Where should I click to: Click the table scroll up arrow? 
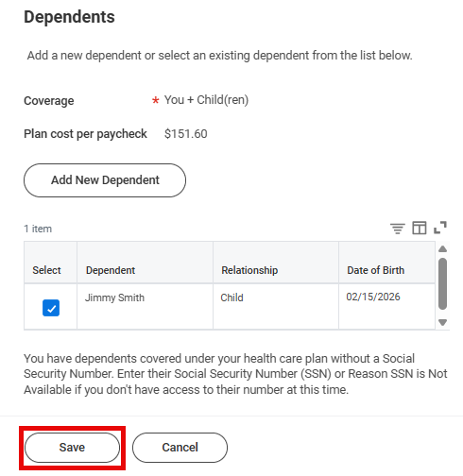coord(442,249)
